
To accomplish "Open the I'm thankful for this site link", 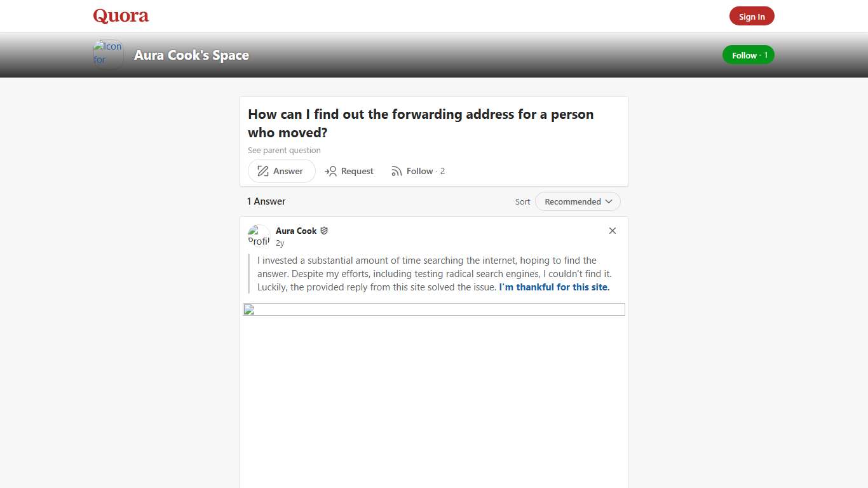I will coord(553,287).
